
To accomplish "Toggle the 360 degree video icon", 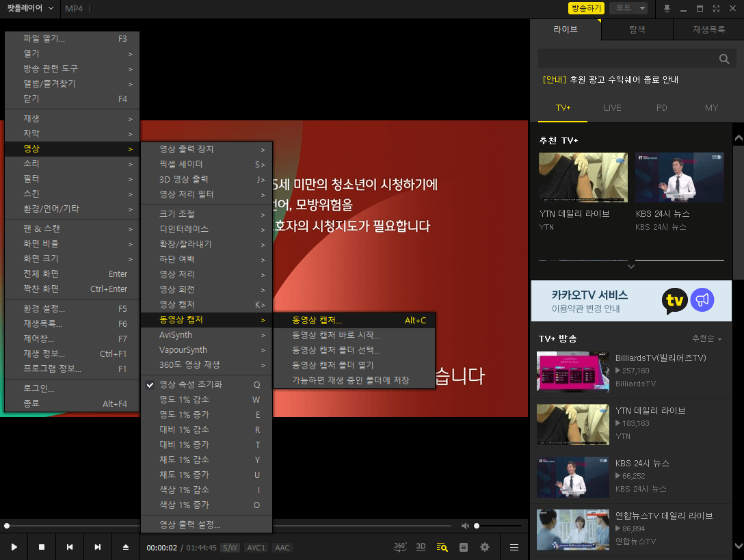I will coord(400,547).
